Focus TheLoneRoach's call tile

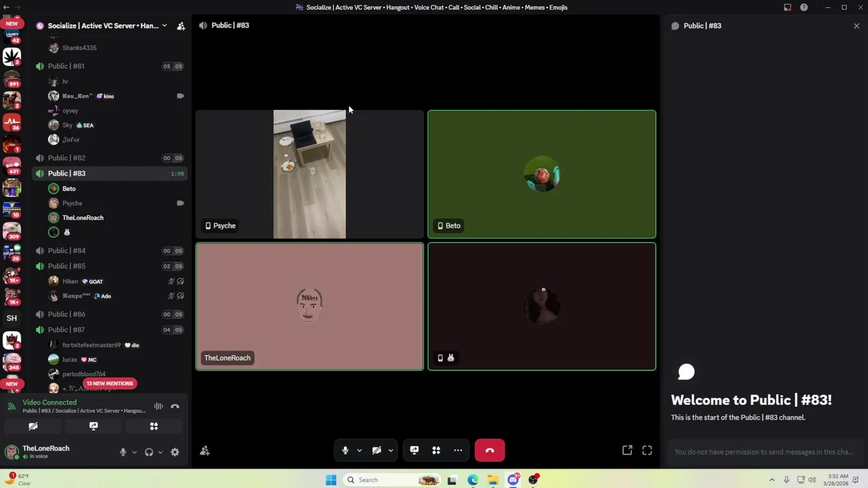[x=309, y=306]
